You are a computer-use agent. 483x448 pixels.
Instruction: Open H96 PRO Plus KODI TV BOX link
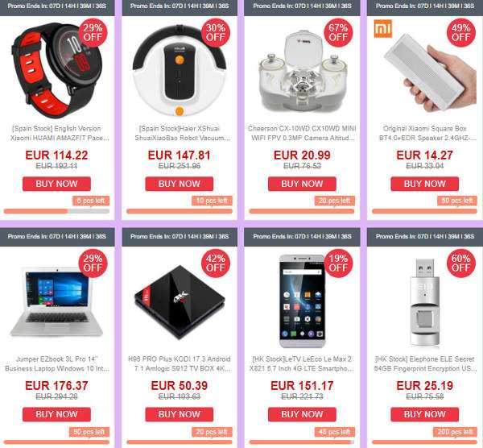pyautogui.click(x=180, y=364)
